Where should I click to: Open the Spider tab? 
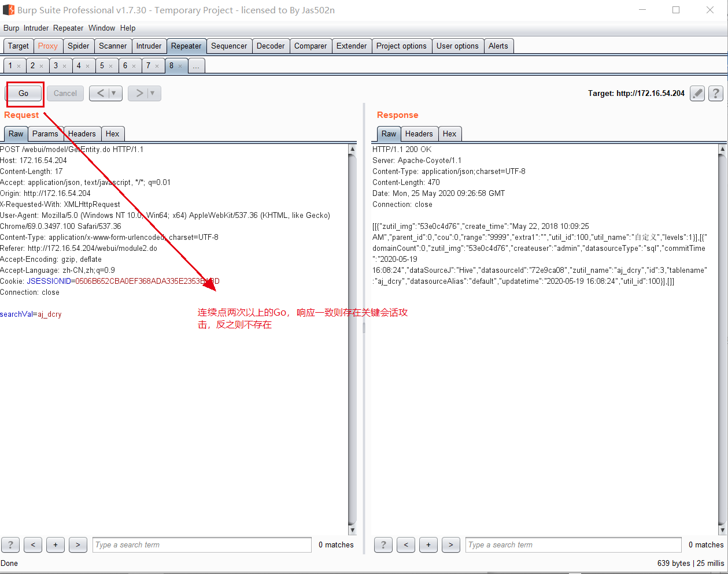pos(79,46)
